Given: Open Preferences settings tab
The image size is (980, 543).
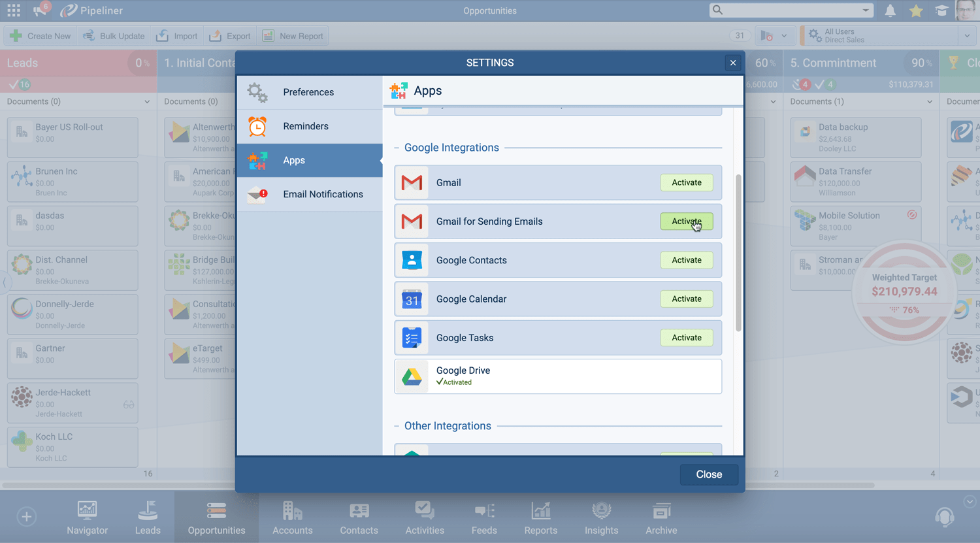Looking at the screenshot, I should coord(309,92).
